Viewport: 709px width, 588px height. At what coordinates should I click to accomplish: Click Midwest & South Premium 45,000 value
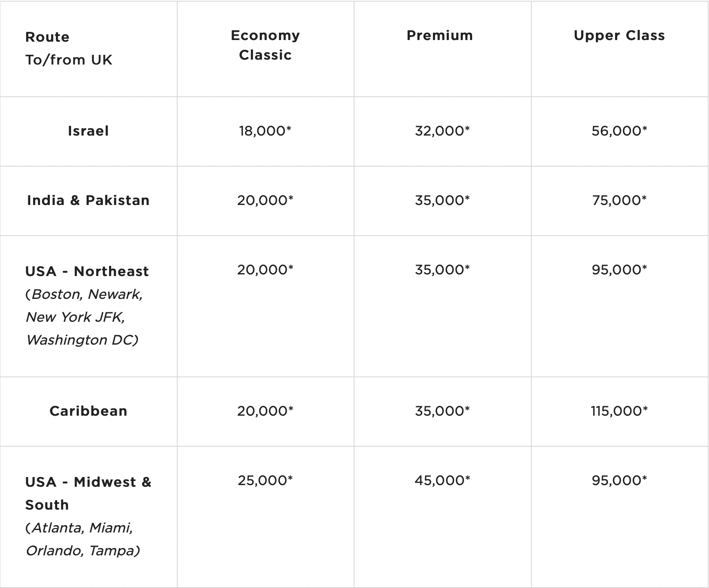pyautogui.click(x=442, y=481)
